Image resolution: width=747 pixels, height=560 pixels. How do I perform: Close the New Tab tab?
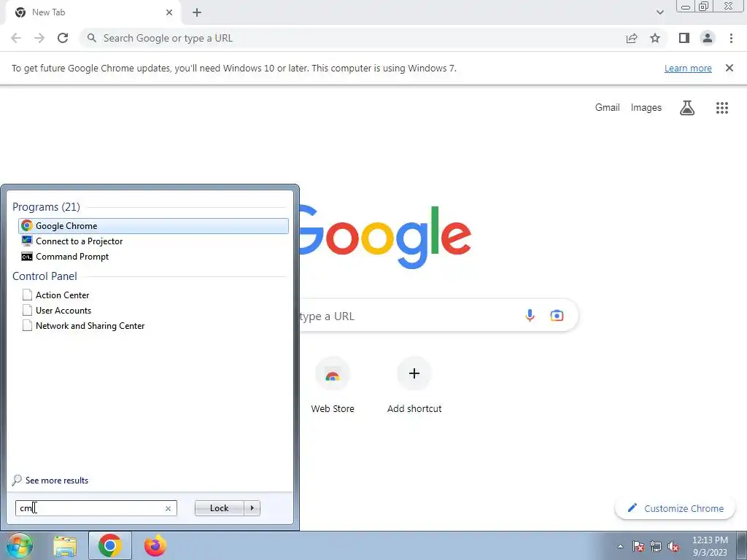coord(169,12)
